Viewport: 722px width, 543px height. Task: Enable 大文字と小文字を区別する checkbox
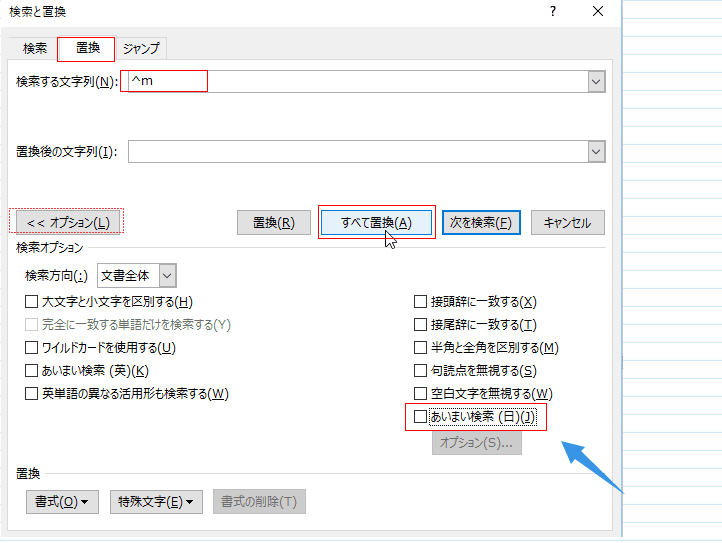click(x=31, y=302)
